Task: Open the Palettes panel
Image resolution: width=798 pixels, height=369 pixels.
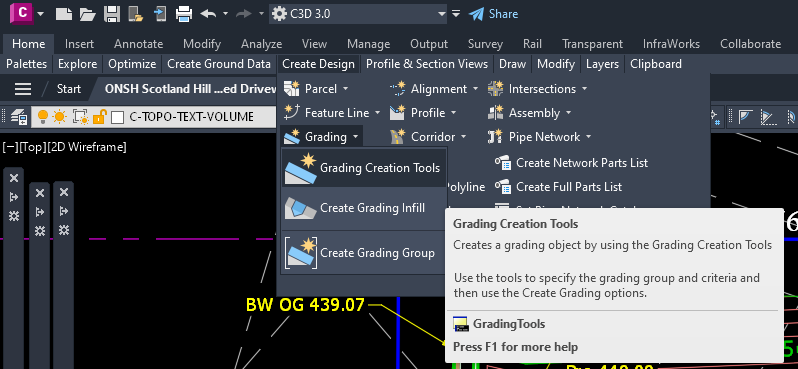Action: [x=26, y=64]
